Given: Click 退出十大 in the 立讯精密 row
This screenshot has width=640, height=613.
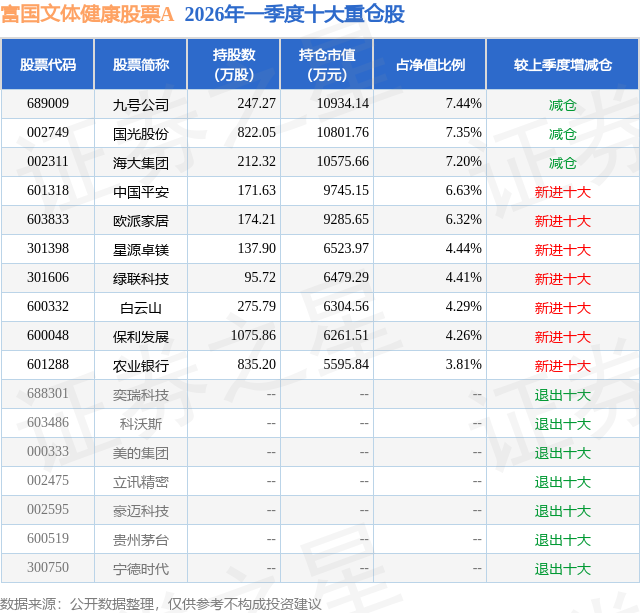Looking at the screenshot, I should point(563,482).
